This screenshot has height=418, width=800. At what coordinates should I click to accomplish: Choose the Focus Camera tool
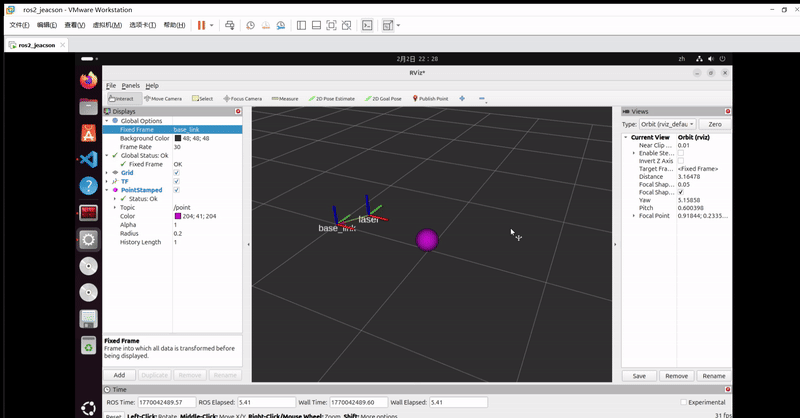tap(243, 99)
